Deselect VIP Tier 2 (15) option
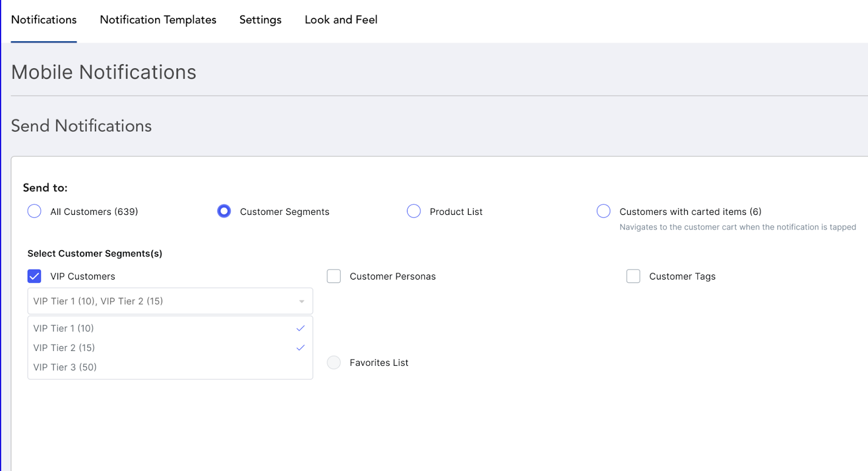This screenshot has width=868, height=471. [x=64, y=348]
